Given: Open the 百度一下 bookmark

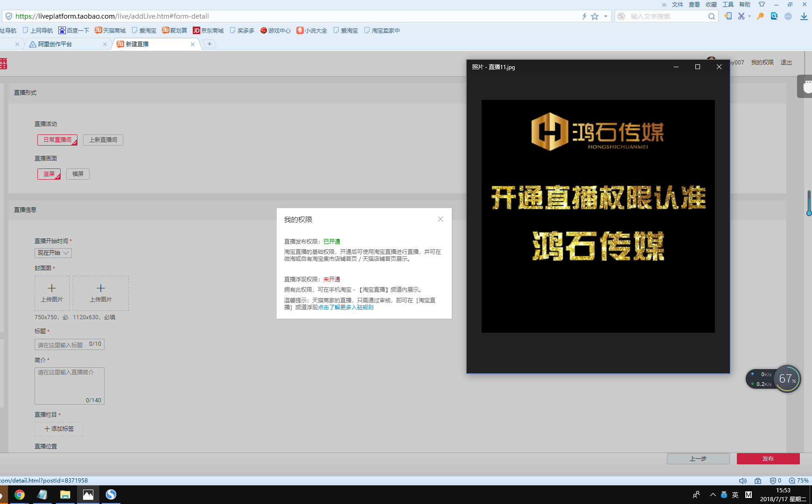Looking at the screenshot, I should (x=74, y=30).
